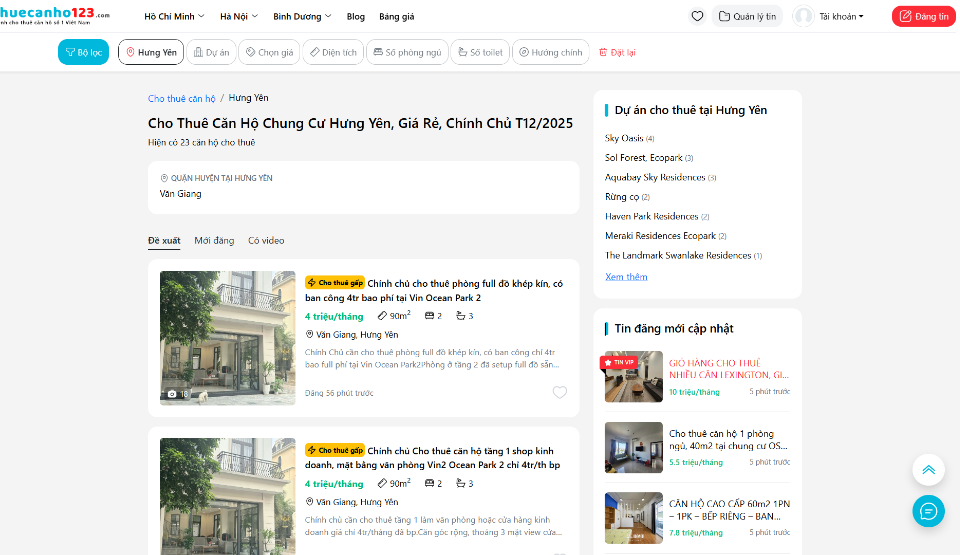Expand the Hồ Chí Minh menu
Image resolution: width=960 pixels, height=555 pixels.
pyautogui.click(x=174, y=17)
